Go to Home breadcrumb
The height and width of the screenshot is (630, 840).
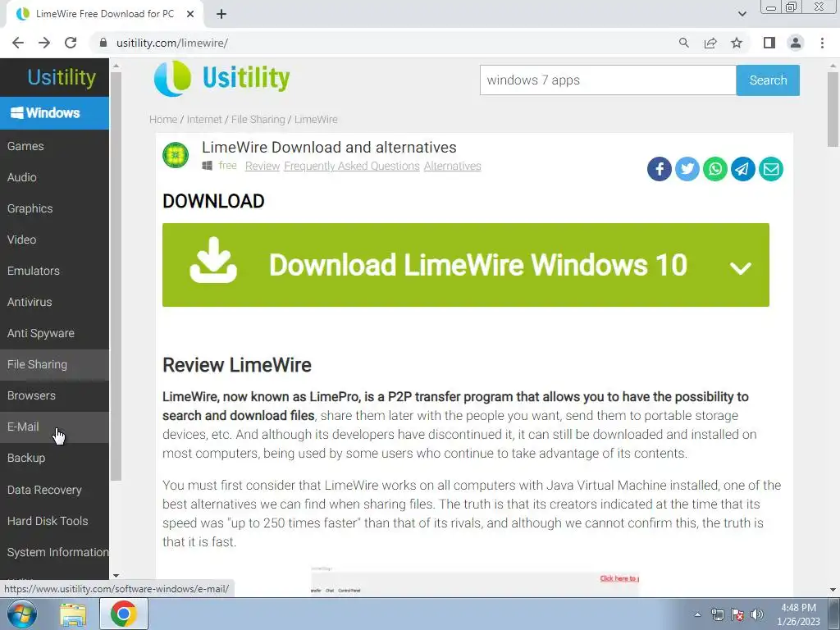click(163, 120)
